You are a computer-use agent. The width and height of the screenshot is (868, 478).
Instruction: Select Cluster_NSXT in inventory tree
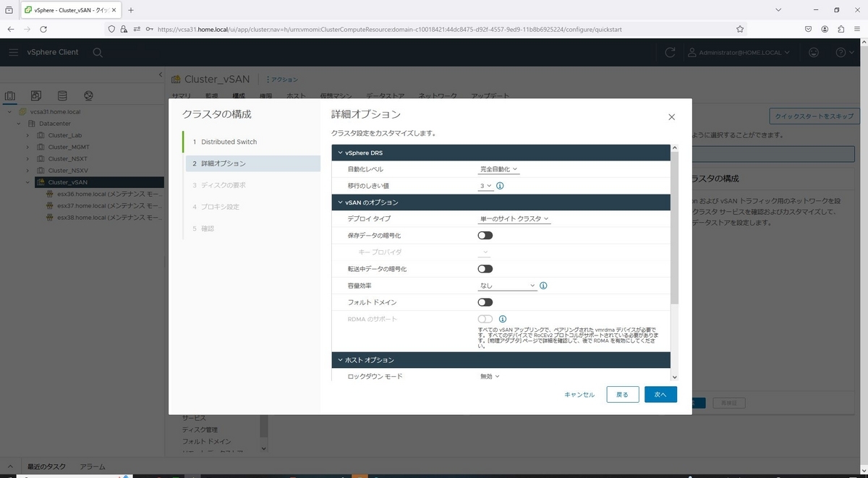(x=67, y=158)
